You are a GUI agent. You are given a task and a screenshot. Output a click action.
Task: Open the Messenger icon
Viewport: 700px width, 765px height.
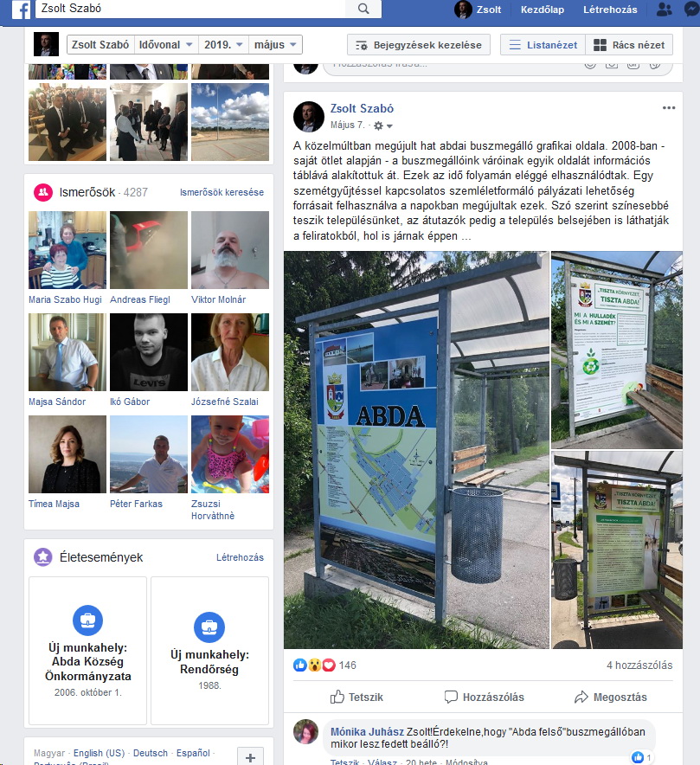click(691, 10)
